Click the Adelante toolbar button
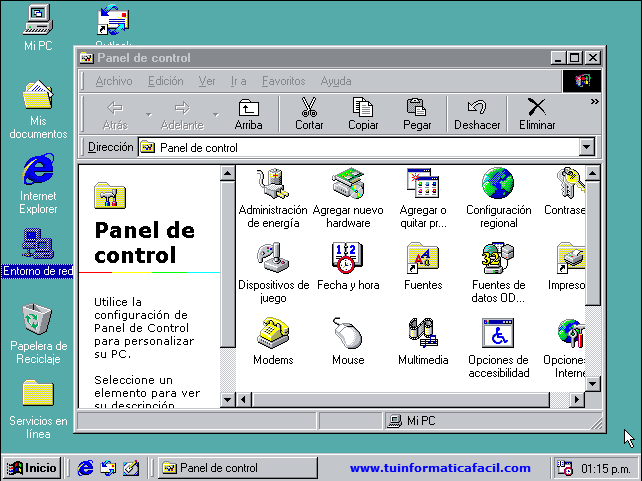The image size is (642, 481). 182,114
